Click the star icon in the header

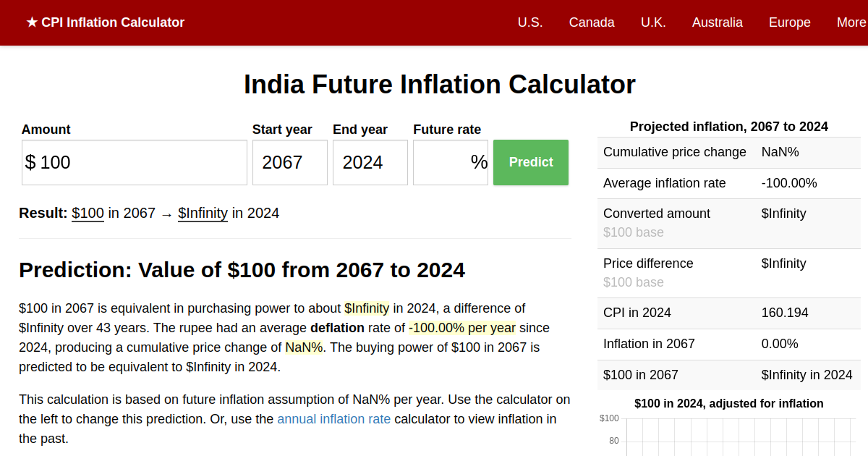click(30, 22)
